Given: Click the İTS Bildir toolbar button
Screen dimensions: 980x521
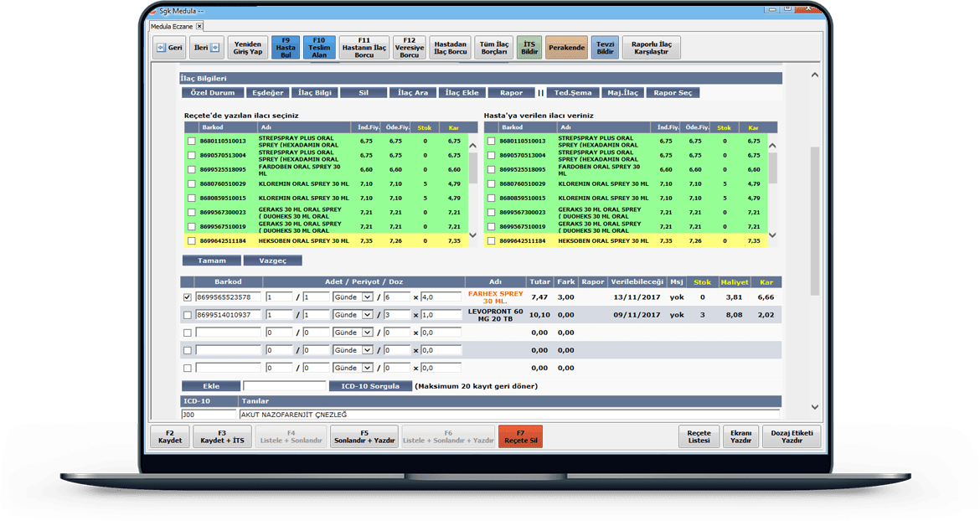Looking at the screenshot, I should point(529,48).
